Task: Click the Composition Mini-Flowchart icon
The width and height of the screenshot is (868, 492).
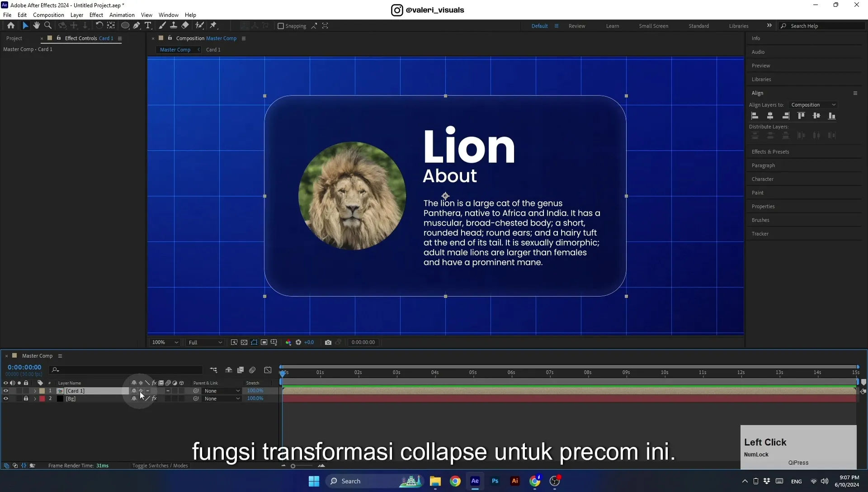Action: (x=213, y=370)
